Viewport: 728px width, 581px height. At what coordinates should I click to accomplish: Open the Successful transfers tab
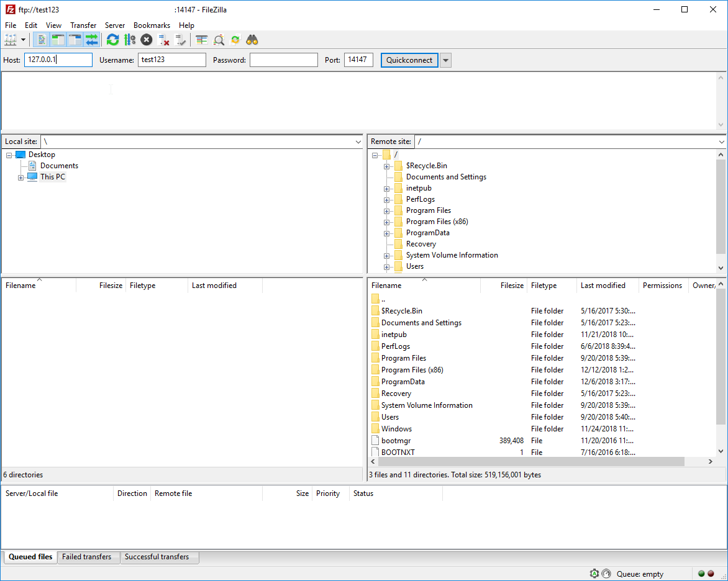[160, 557]
